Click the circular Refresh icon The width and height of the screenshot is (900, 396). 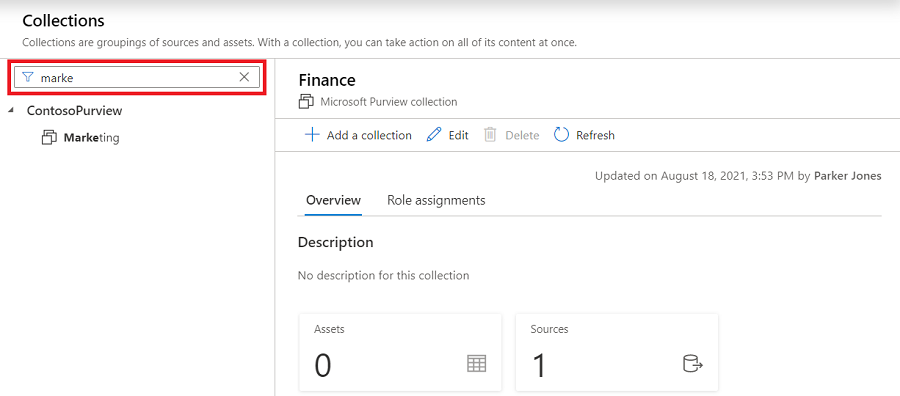[x=561, y=135]
